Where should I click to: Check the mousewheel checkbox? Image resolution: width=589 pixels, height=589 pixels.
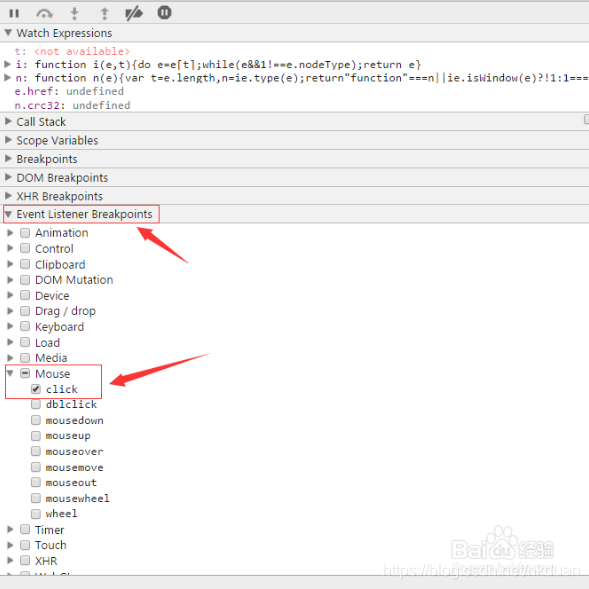[x=36, y=498]
